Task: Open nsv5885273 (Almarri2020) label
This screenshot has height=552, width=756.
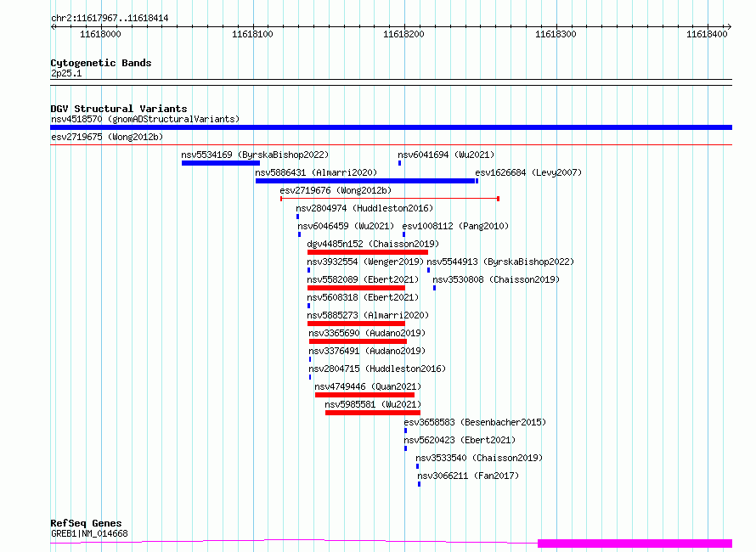Action: tap(368, 315)
